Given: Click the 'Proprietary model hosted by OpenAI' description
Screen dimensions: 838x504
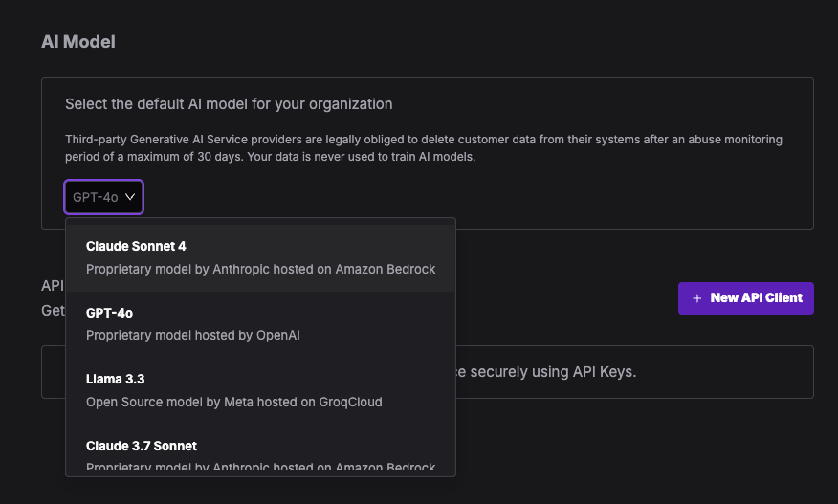Looking at the screenshot, I should [x=193, y=335].
